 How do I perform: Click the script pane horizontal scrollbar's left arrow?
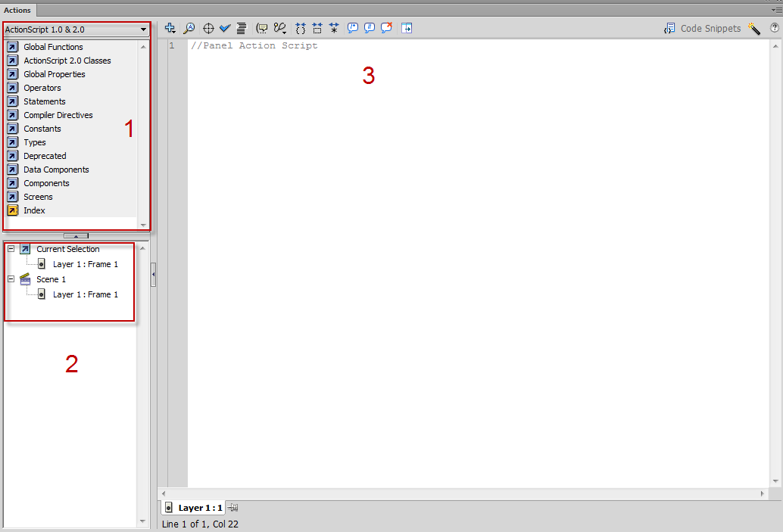pos(164,493)
